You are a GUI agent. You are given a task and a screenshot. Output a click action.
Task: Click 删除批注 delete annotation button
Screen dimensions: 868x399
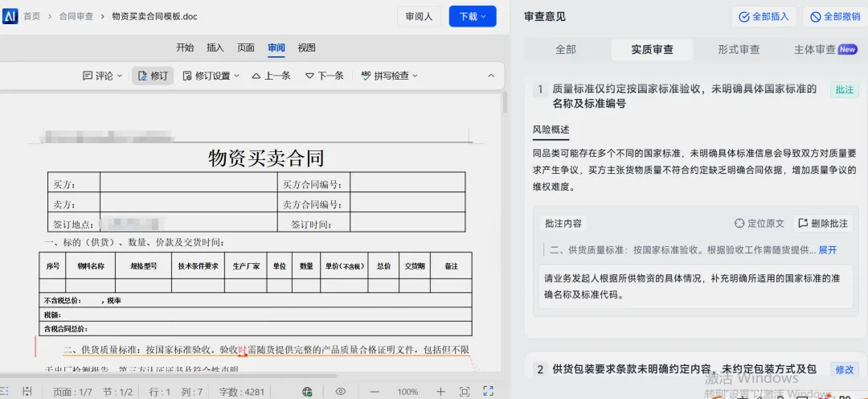click(x=823, y=224)
